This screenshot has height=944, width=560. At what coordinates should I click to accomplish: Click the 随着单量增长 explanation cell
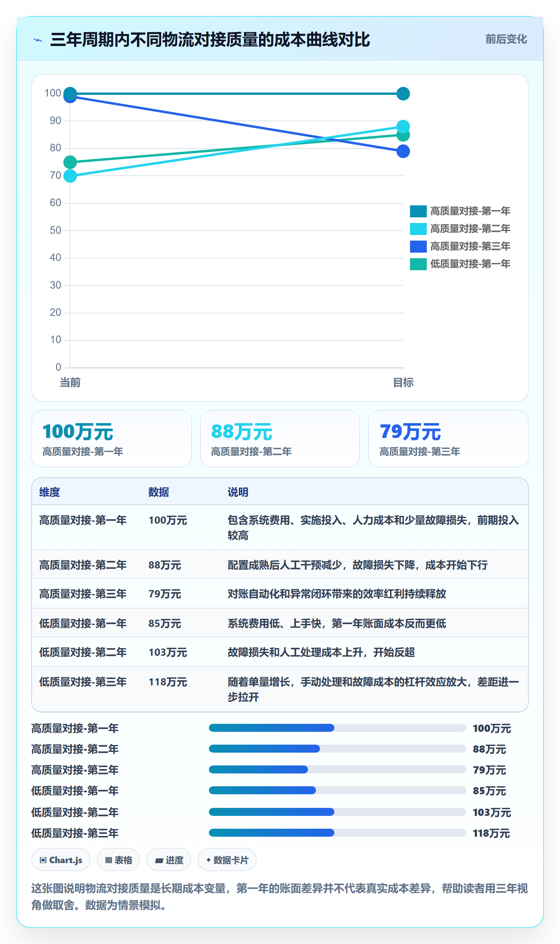(x=374, y=689)
